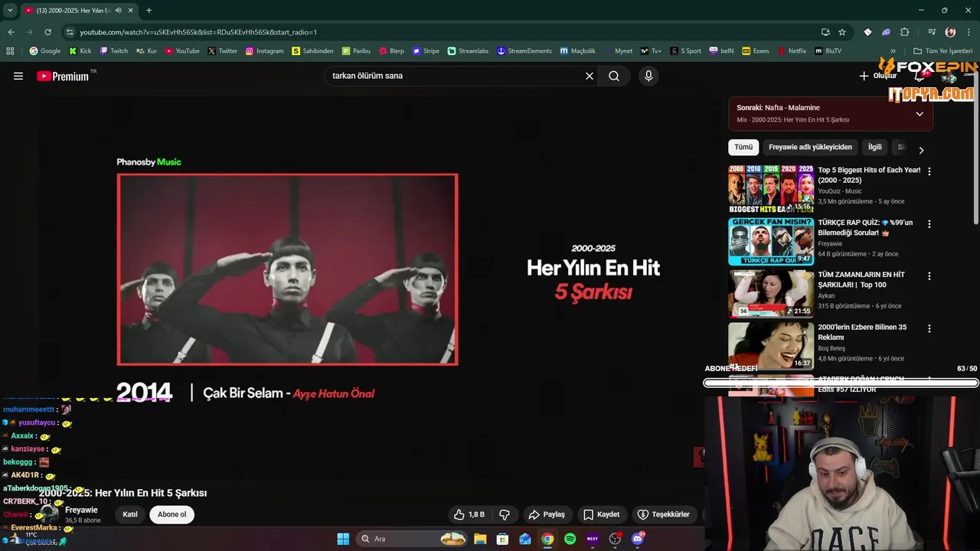This screenshot has width=980, height=551.
Task: Open Spotify from the taskbar
Action: click(x=570, y=539)
